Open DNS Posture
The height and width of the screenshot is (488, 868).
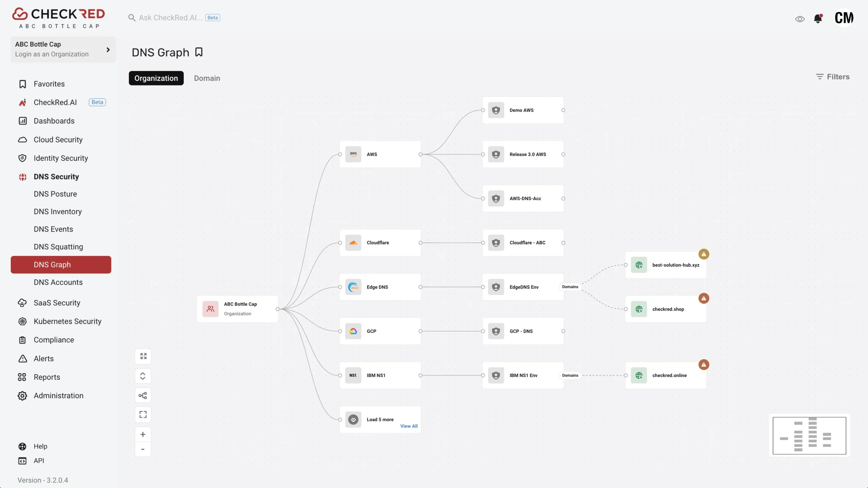click(x=55, y=194)
